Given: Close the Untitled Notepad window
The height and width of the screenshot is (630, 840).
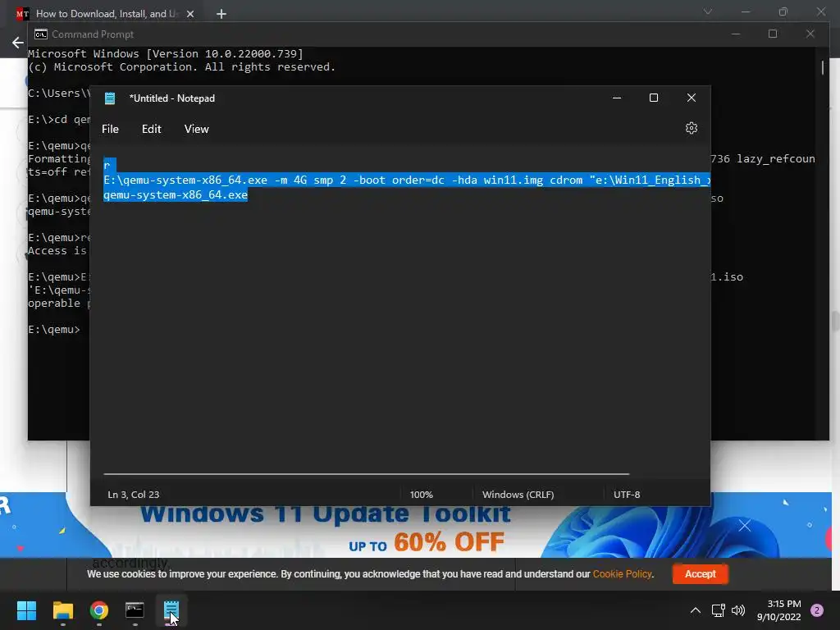Looking at the screenshot, I should (x=691, y=98).
